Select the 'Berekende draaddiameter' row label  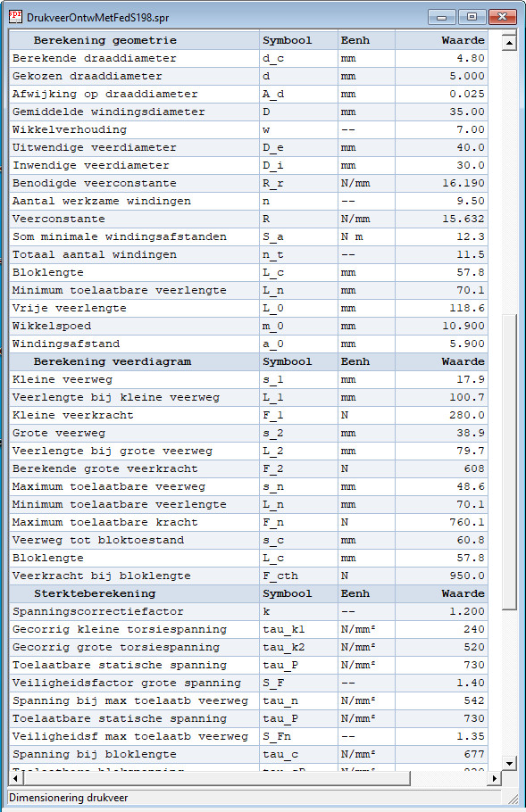click(x=95, y=58)
